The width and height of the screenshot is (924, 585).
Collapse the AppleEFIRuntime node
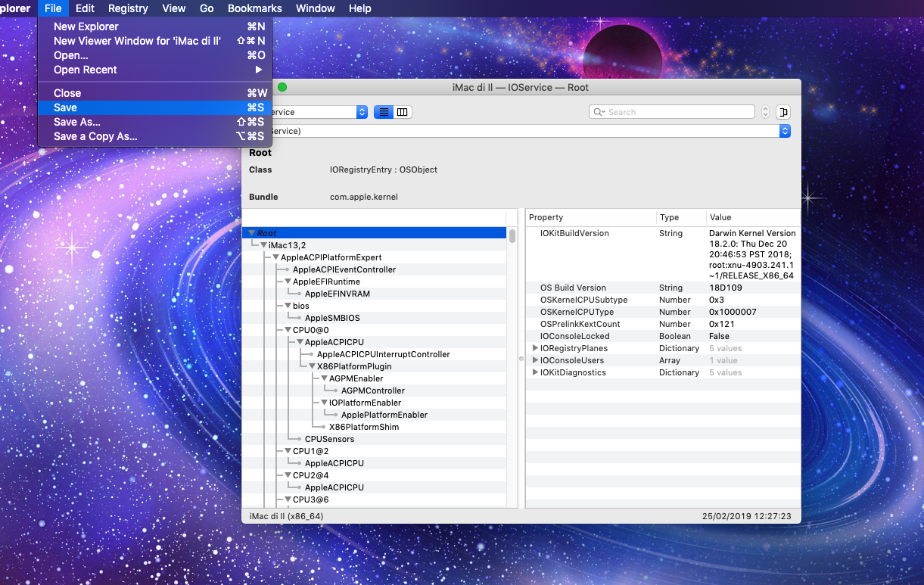[x=288, y=282]
